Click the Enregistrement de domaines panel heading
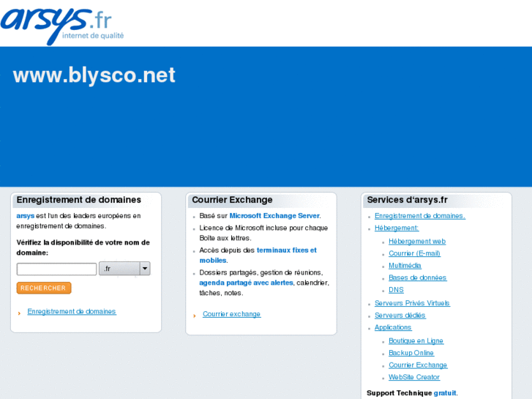The width and height of the screenshot is (532, 399). pos(79,200)
